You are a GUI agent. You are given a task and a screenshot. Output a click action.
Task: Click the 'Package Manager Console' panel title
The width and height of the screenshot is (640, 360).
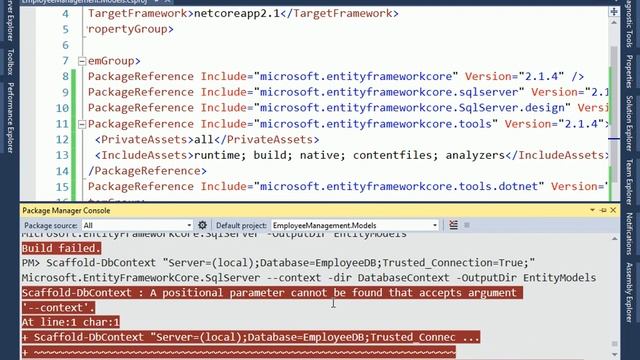pos(66,211)
